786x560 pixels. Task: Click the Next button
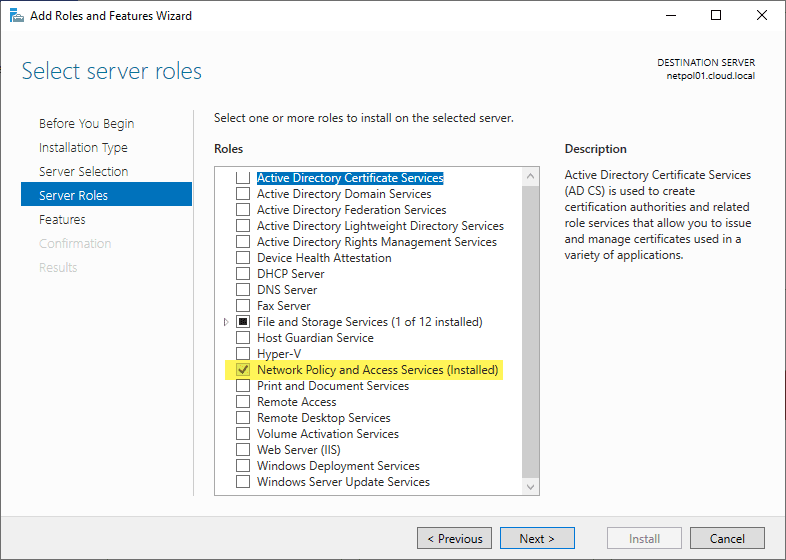[x=537, y=539]
